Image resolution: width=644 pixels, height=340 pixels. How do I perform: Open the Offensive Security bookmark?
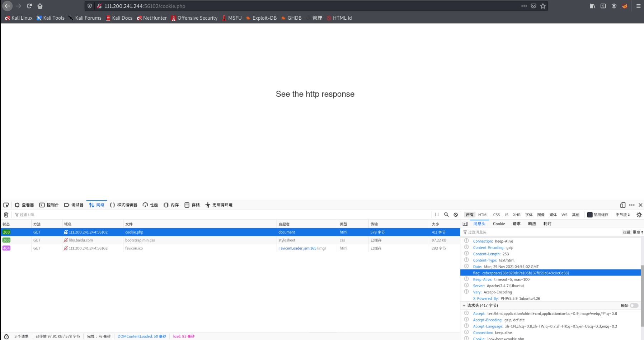pyautogui.click(x=194, y=18)
